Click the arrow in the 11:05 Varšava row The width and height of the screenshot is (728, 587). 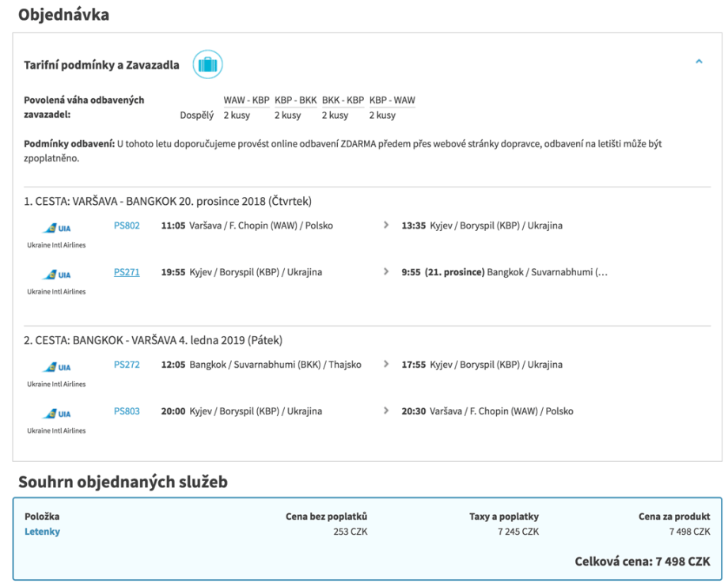386,225
